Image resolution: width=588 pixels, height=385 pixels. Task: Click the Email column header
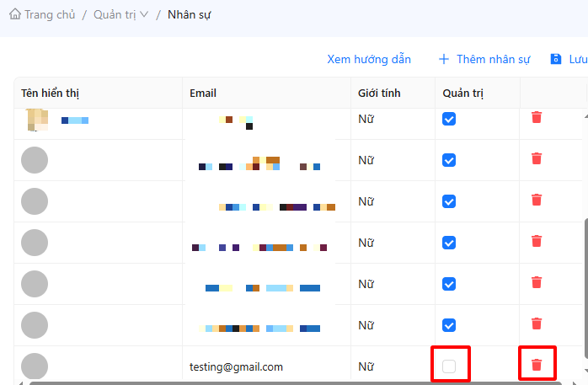(203, 93)
